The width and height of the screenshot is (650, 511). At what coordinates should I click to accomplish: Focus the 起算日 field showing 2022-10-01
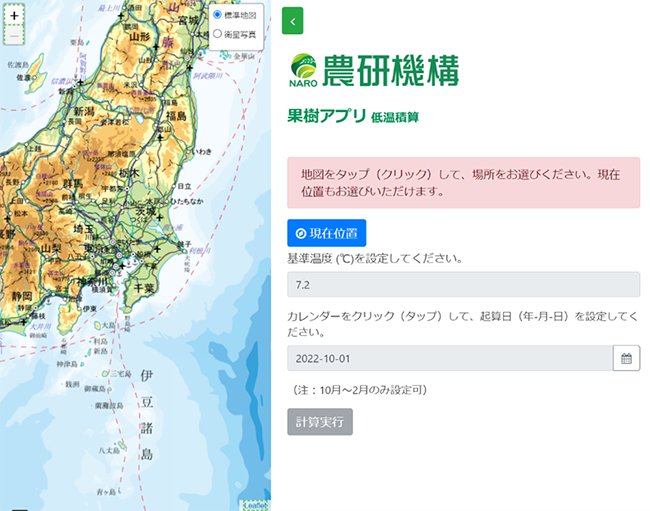point(450,358)
